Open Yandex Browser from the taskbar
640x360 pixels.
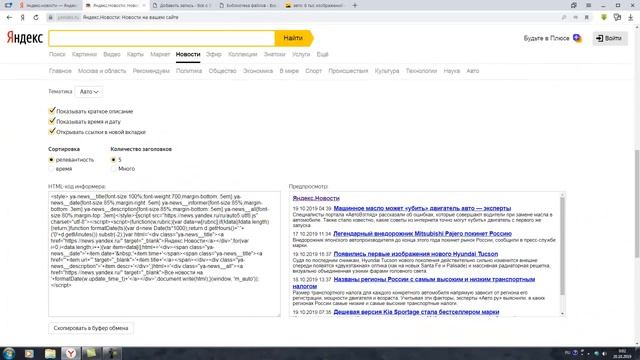[71, 353]
